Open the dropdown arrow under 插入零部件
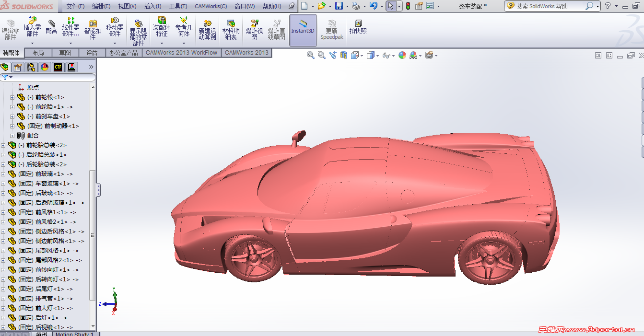Image resolution: width=644 pixels, height=336 pixels. 32,43
